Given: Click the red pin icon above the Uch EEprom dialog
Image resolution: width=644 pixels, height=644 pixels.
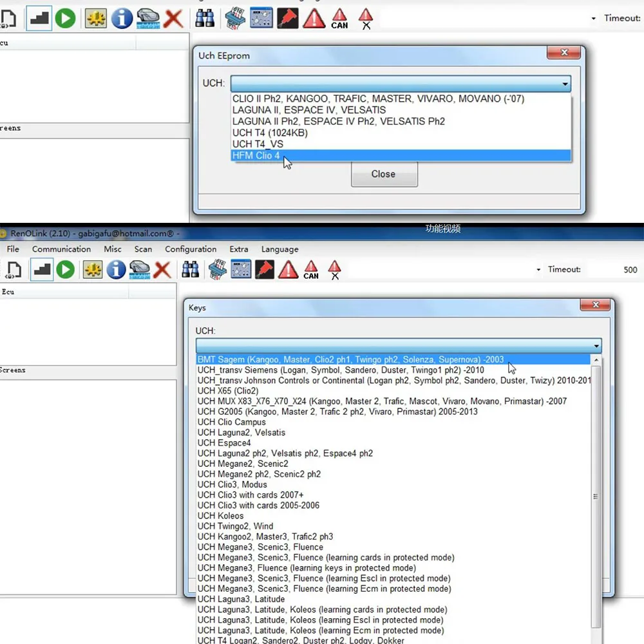Looking at the screenshot, I should pos(287,19).
